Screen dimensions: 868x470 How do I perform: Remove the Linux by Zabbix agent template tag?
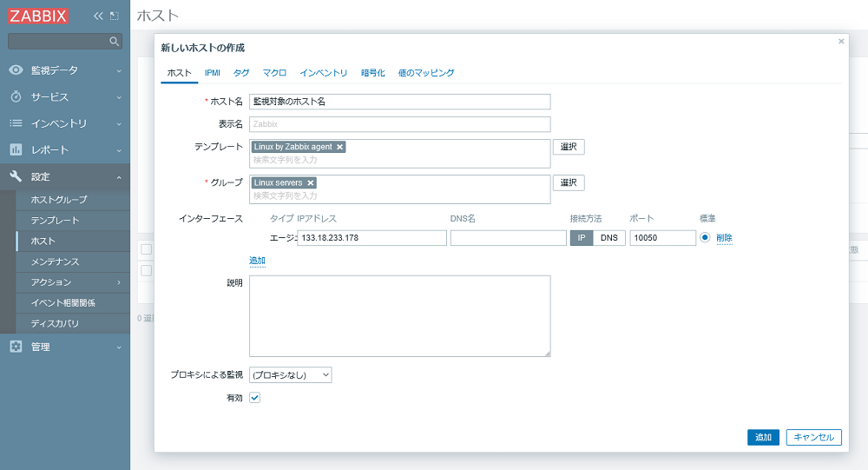tap(340, 147)
